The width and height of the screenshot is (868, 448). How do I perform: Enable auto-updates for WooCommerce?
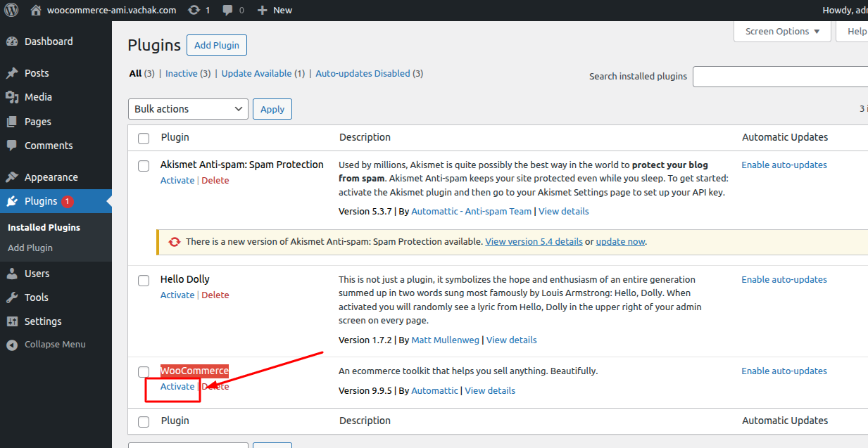tap(784, 371)
